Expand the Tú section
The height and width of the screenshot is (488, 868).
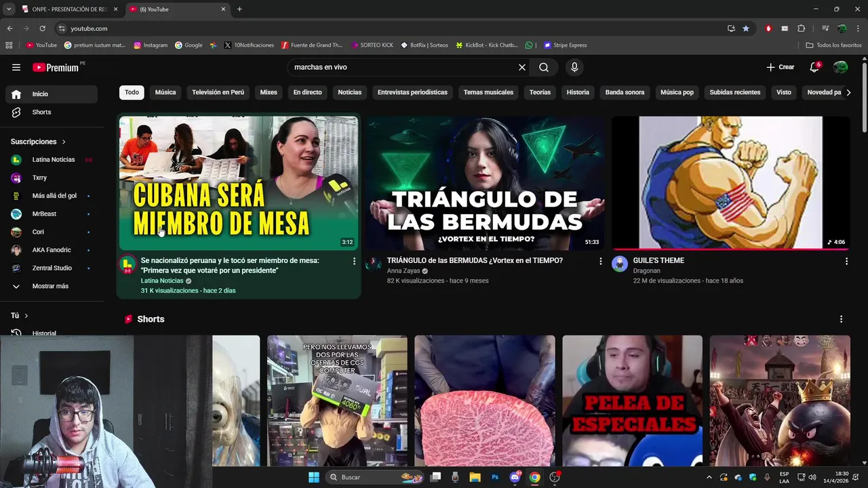click(x=20, y=316)
